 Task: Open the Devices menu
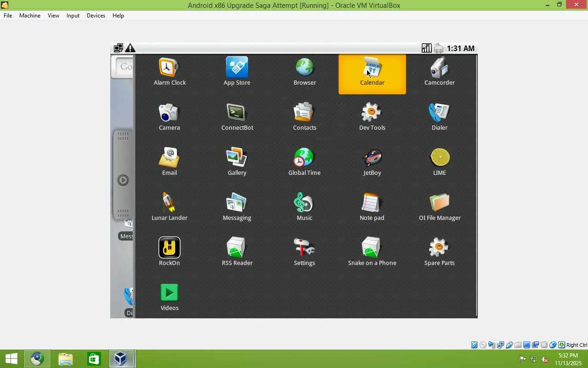point(96,16)
